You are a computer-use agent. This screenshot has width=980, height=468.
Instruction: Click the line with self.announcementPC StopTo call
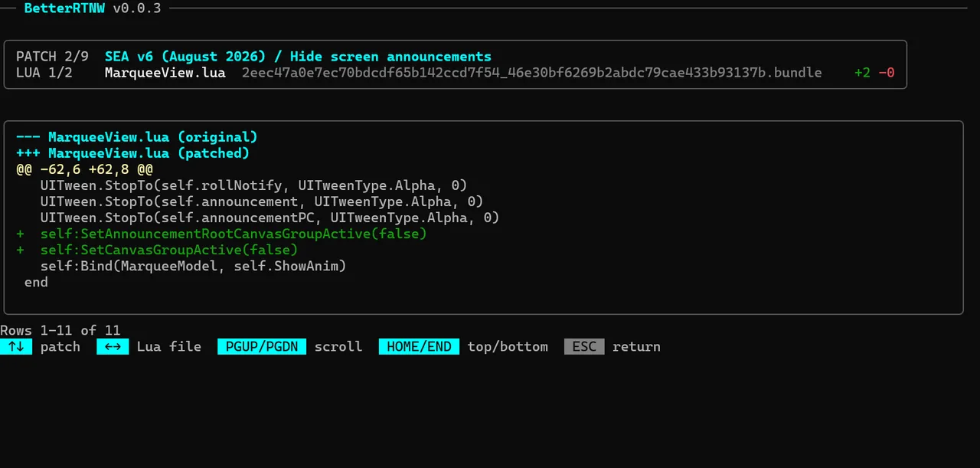pyautogui.click(x=269, y=218)
